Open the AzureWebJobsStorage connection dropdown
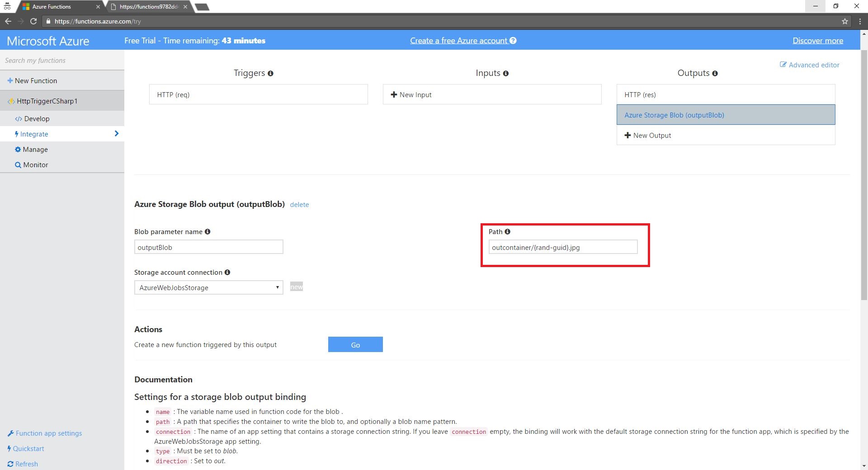Viewport: 868px width, 470px height. pos(208,288)
